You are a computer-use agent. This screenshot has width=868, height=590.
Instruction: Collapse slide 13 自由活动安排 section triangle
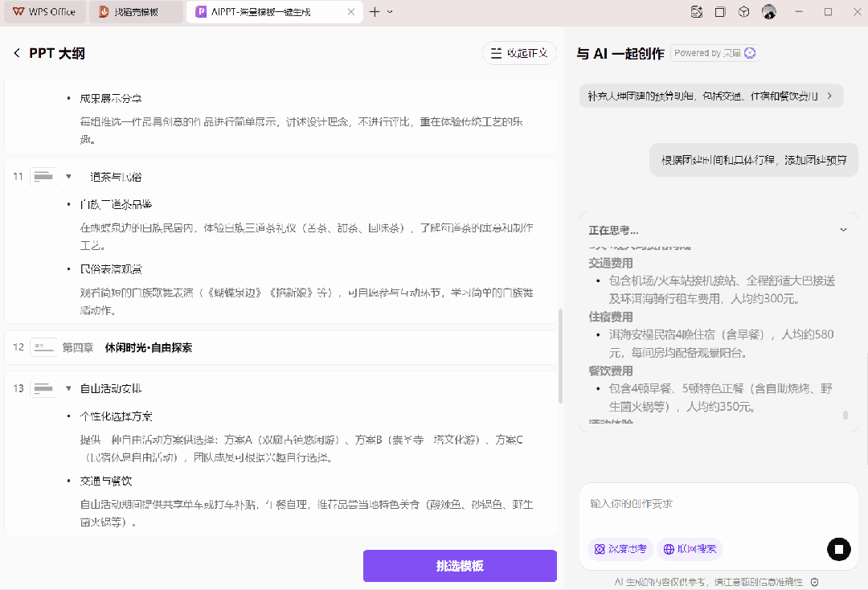(68, 388)
